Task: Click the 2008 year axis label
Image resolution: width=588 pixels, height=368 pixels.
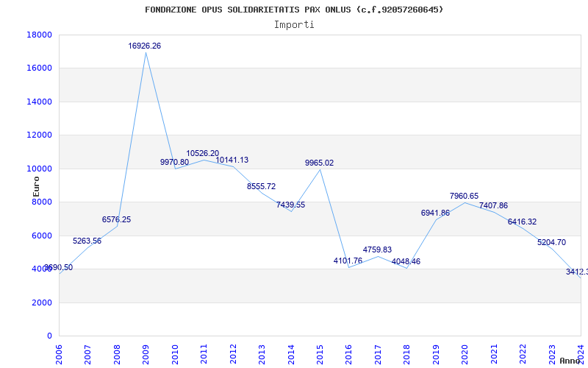Action: 117,354
